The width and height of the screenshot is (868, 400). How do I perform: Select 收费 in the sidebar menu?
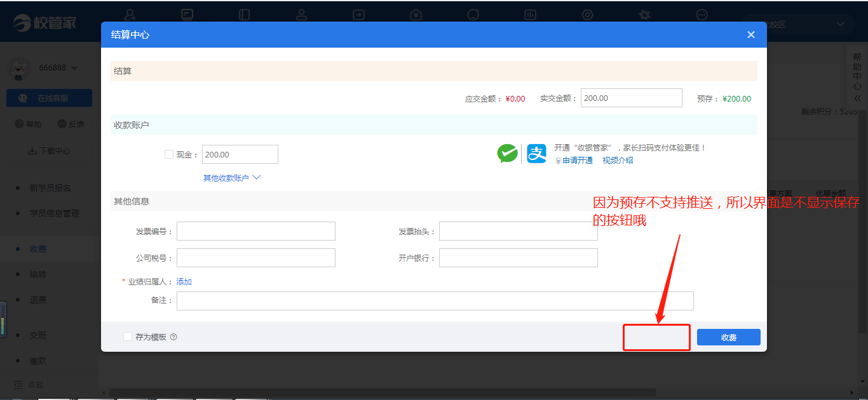click(x=38, y=249)
